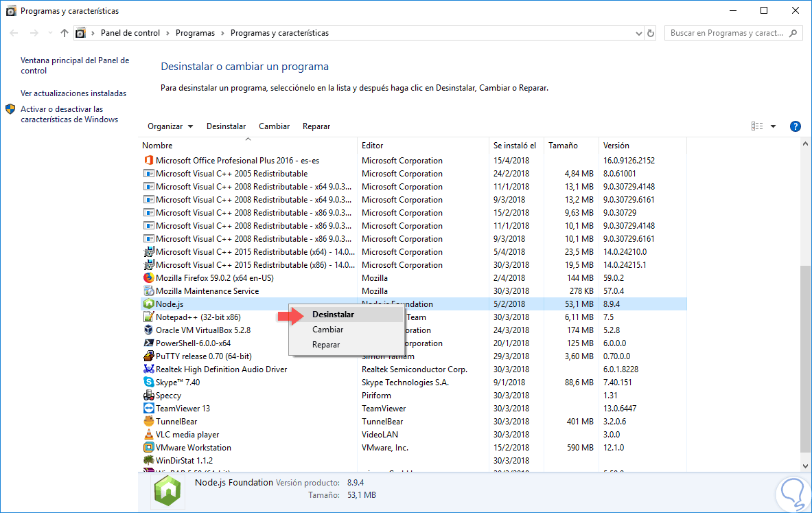Click the VMware Workstation icon

[x=149, y=447]
